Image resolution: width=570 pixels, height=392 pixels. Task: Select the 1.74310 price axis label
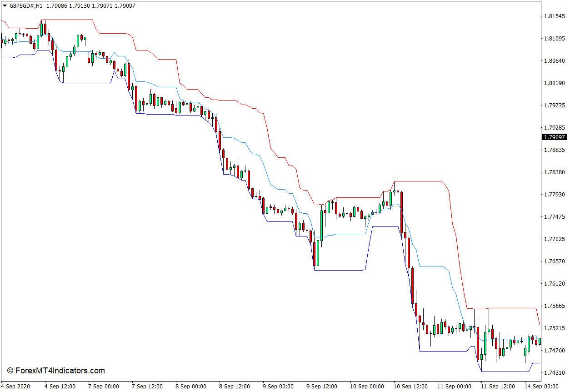[555, 373]
